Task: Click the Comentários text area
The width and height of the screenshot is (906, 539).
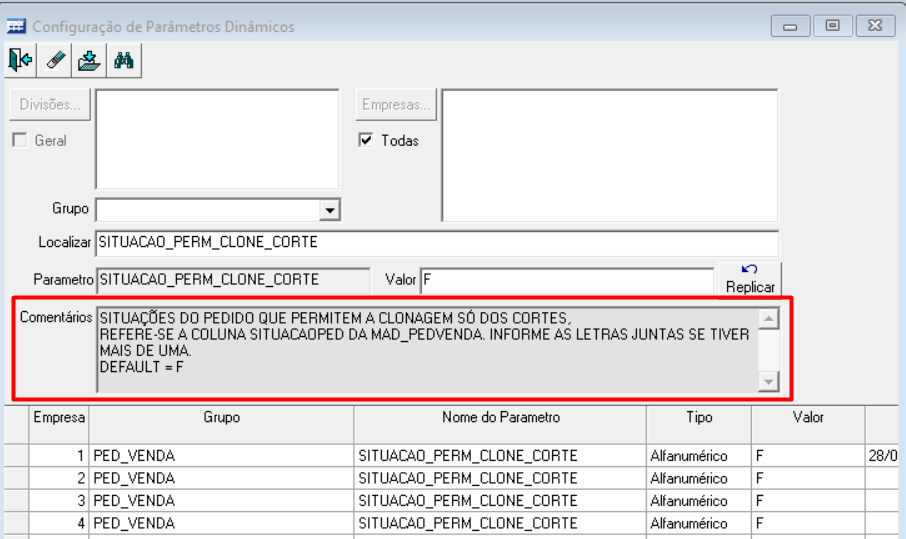Action: (x=428, y=350)
